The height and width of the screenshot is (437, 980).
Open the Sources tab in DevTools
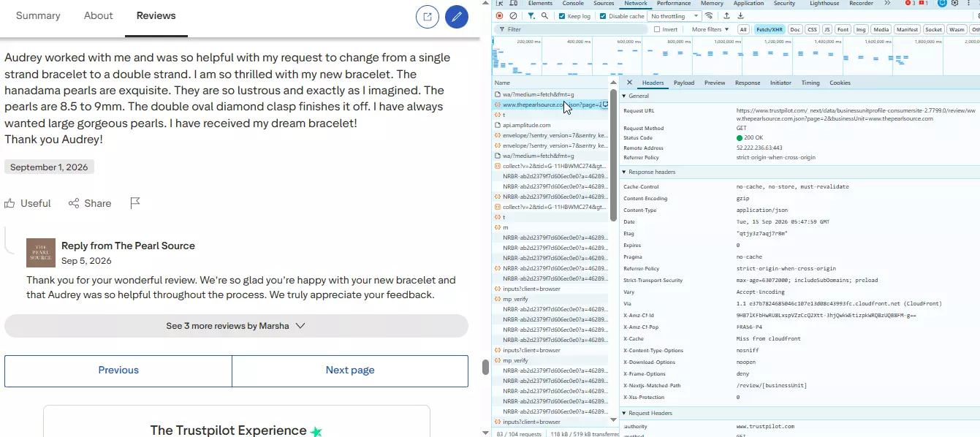tap(604, 4)
